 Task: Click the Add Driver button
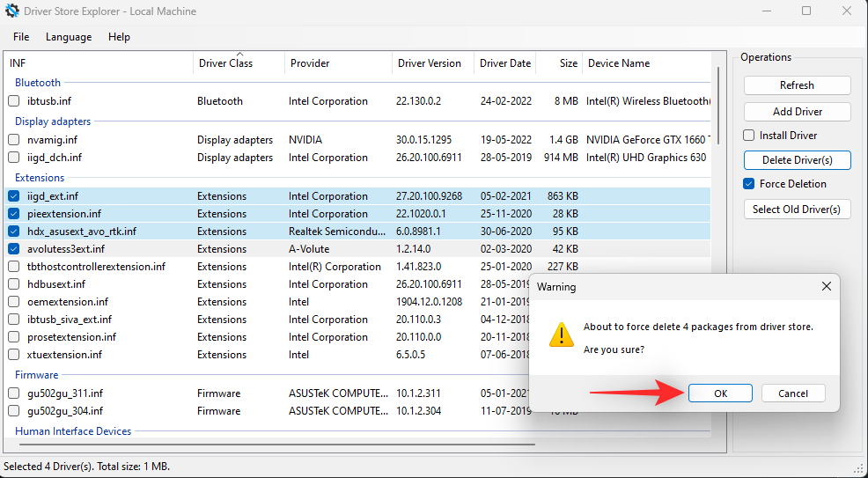(x=798, y=111)
